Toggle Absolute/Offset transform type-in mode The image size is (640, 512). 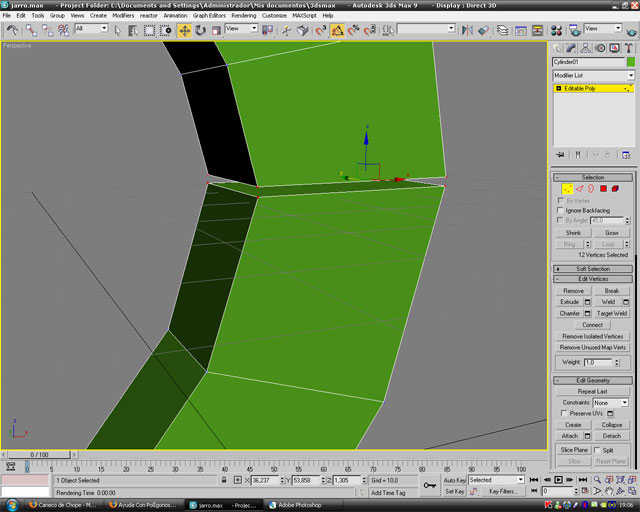click(238, 480)
